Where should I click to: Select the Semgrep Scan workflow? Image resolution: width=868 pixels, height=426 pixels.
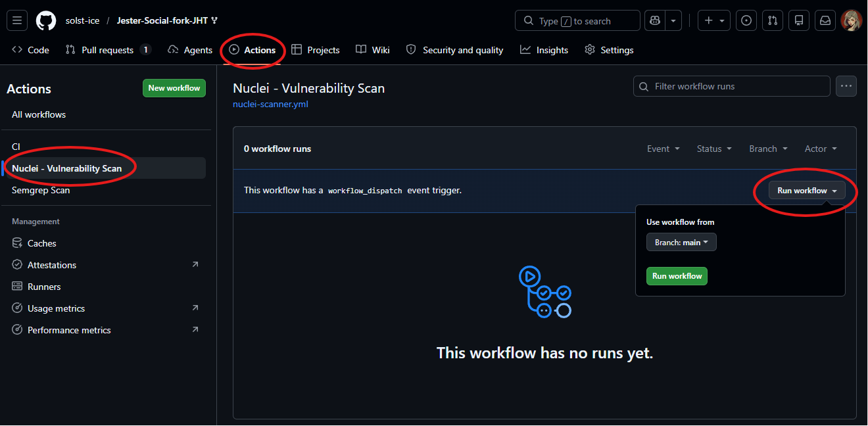point(105,190)
